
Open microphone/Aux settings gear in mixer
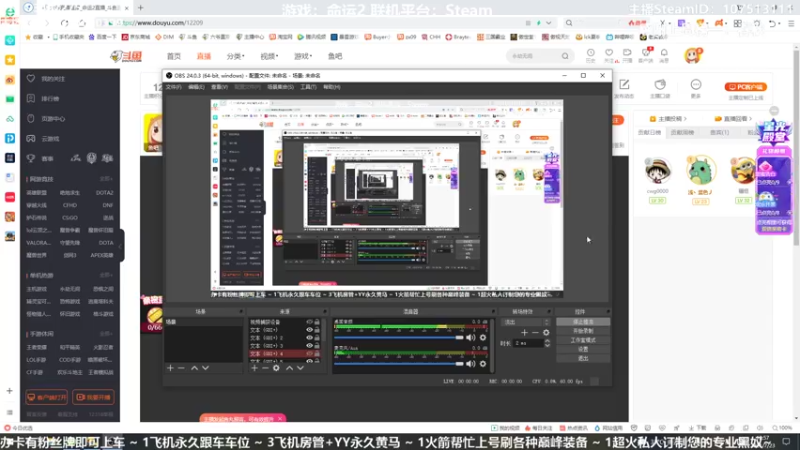click(483, 364)
